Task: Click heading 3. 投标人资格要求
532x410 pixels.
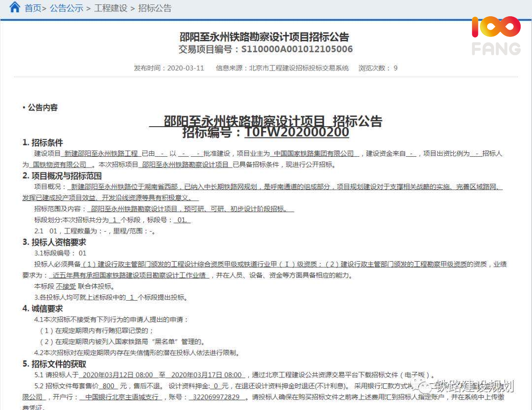Action: (x=54, y=242)
